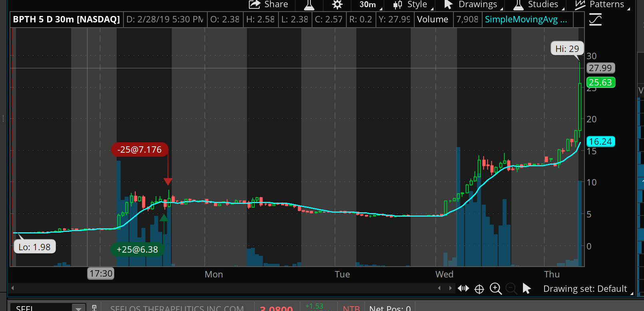The image size is (644, 311).
Task: Click the curve chart-mode icon beside the header
Action: (x=595, y=19)
